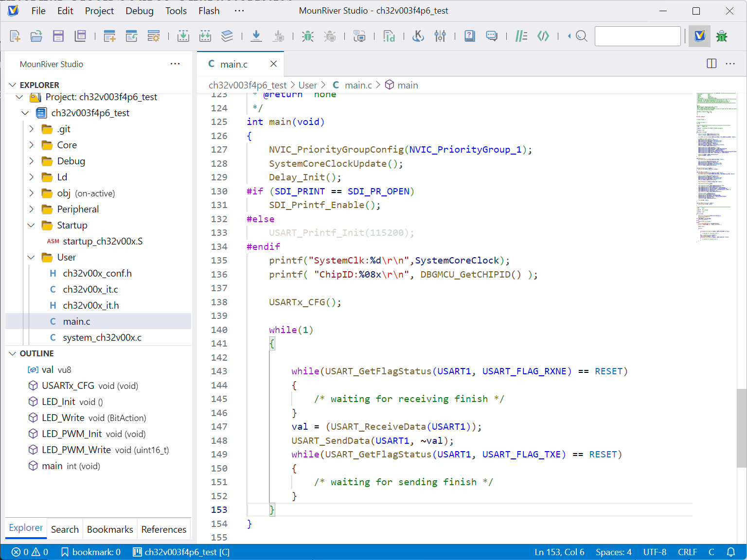Screen dimensions: 747x560
Task: Select the Explorer panel tab
Action: tap(26, 528)
